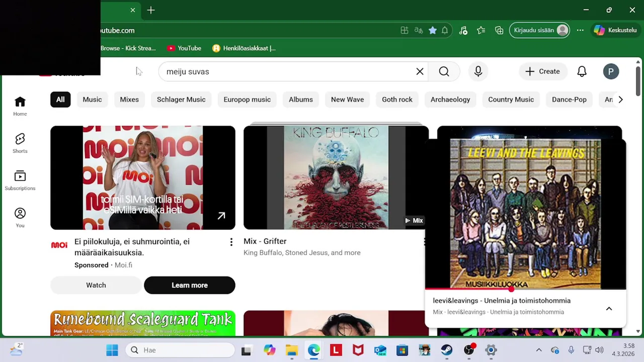Open the YouTube bookmark
This screenshot has height=362, width=644.
click(184, 48)
